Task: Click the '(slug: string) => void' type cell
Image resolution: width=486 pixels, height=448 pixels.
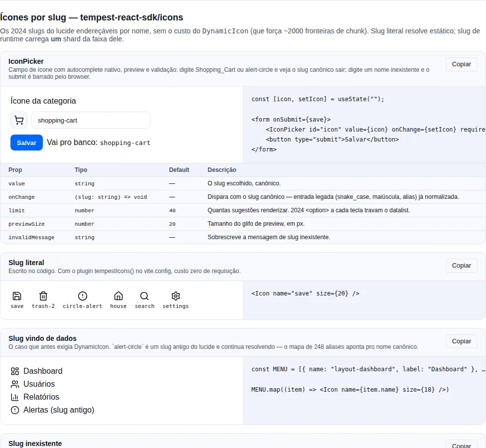Action: pyautogui.click(x=111, y=197)
